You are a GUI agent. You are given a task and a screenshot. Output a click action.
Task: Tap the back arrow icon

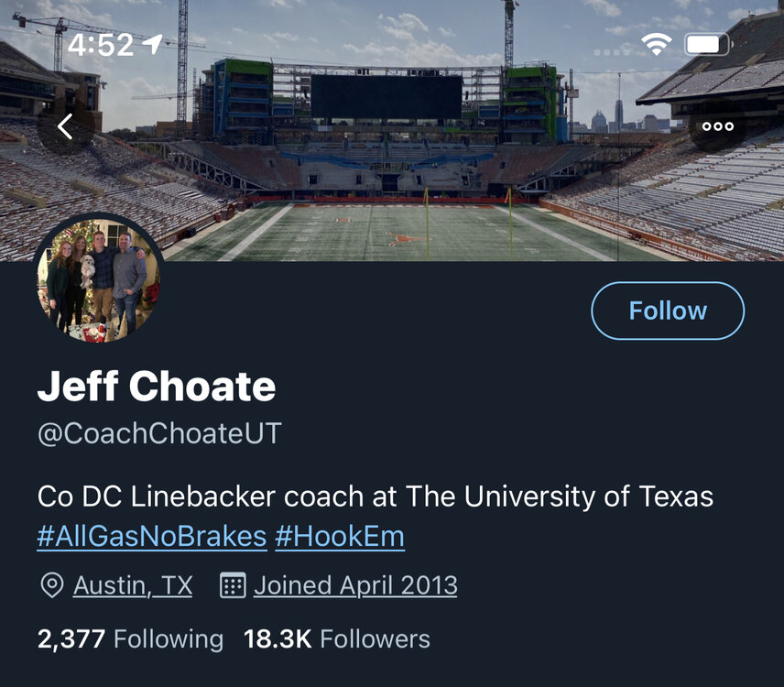(64, 126)
